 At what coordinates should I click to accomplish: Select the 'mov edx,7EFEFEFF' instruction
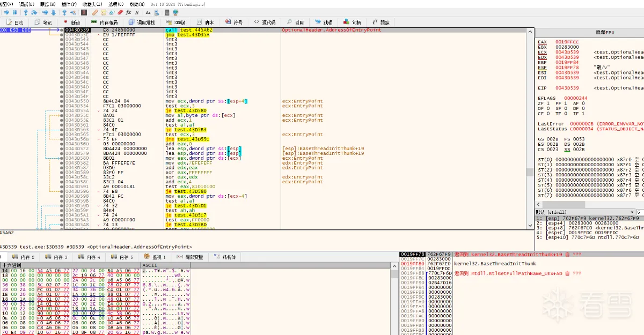[x=188, y=163]
